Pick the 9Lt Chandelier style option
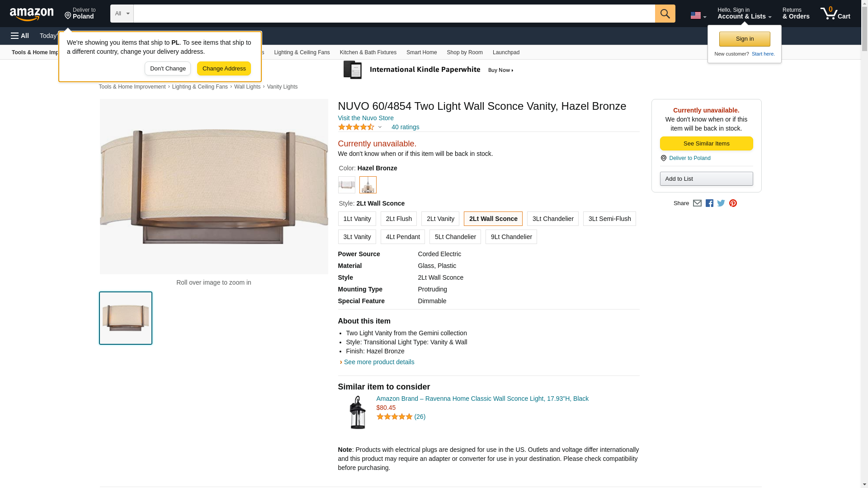Image resolution: width=868 pixels, height=488 pixels. coord(511,237)
